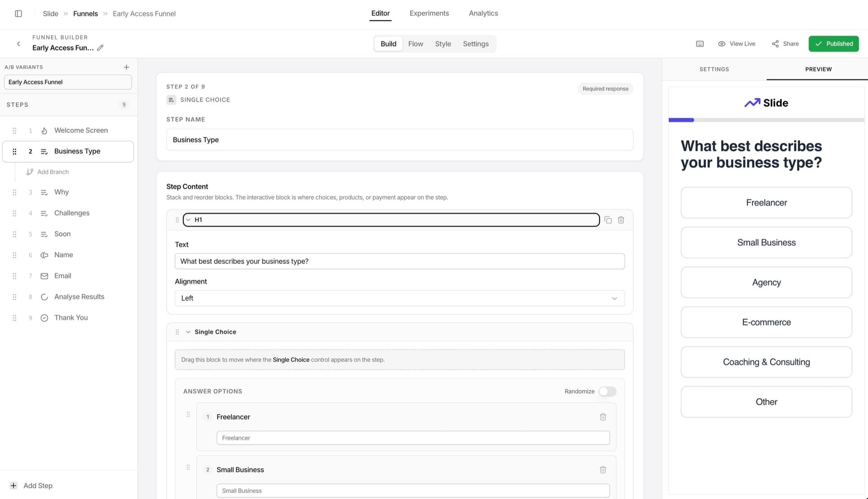Screen dimensions: 868x499
Task: Select the Early Access Funnel variant
Action: coord(68,82)
